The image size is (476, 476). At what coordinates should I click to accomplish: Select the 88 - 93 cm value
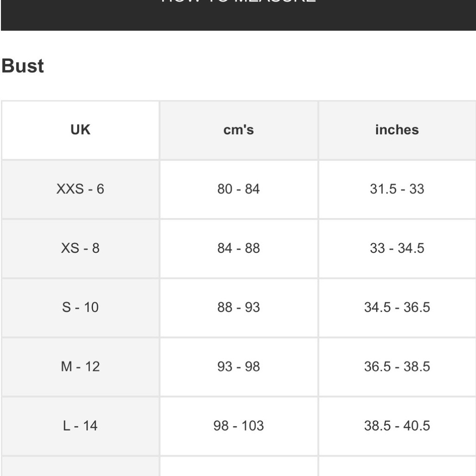tap(238, 307)
